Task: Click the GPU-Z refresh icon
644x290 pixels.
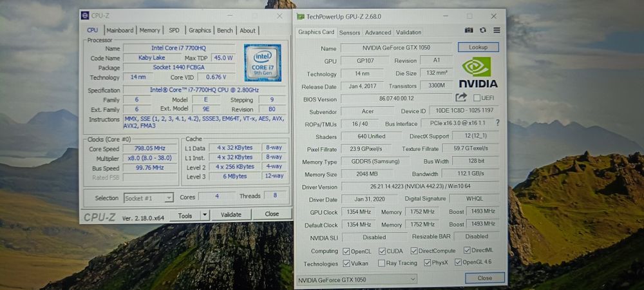Action: coord(483,30)
